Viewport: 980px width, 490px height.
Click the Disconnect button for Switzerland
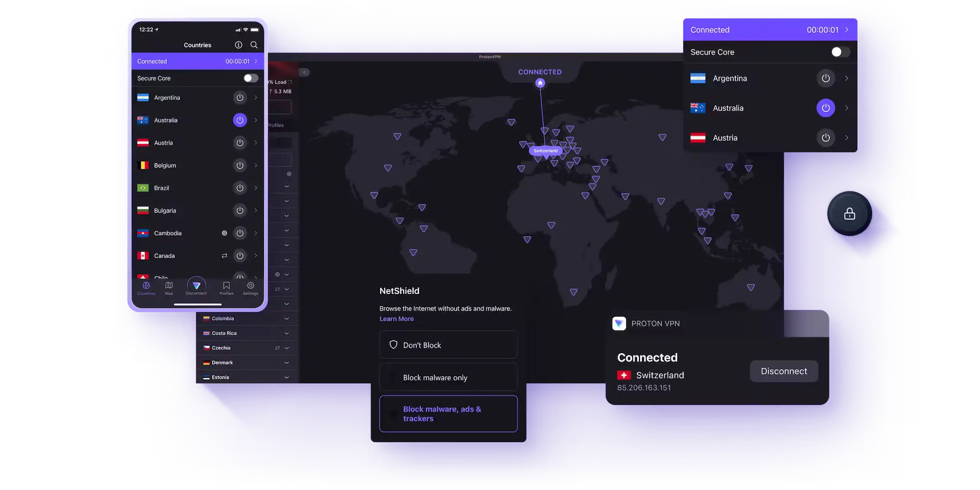point(784,371)
